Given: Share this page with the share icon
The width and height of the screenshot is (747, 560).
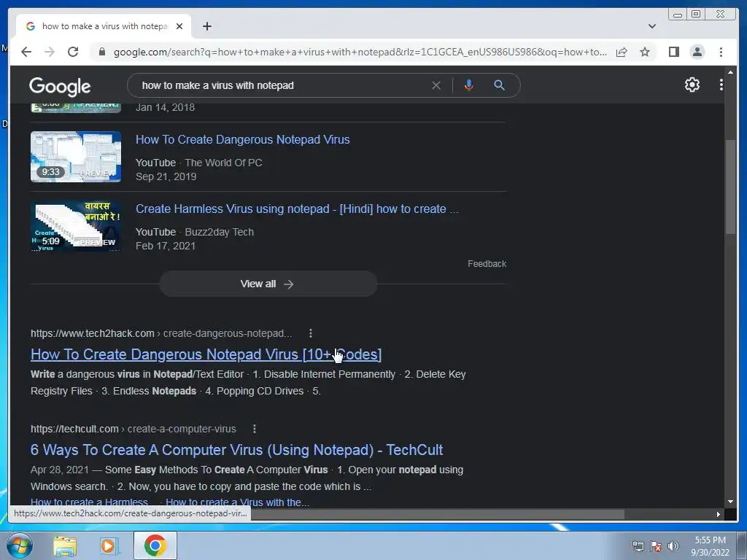Looking at the screenshot, I should coord(622,52).
